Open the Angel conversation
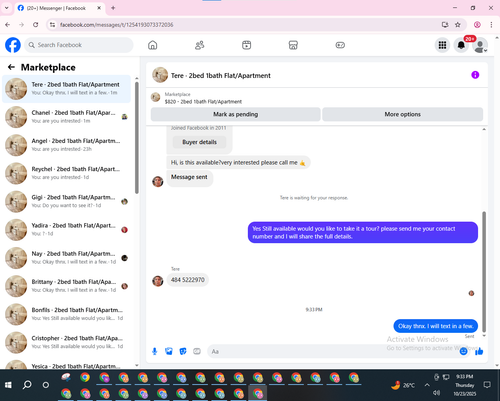Screen dimensions: 500x401 point(66,145)
